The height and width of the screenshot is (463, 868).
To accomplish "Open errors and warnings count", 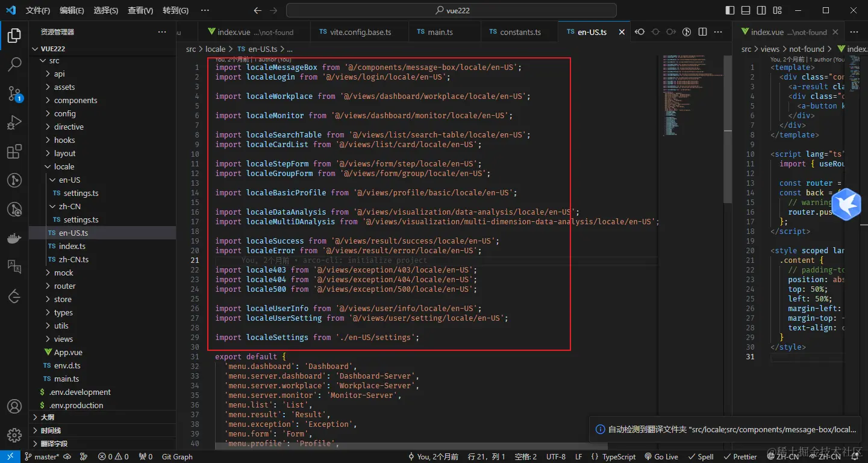I will [x=114, y=456].
